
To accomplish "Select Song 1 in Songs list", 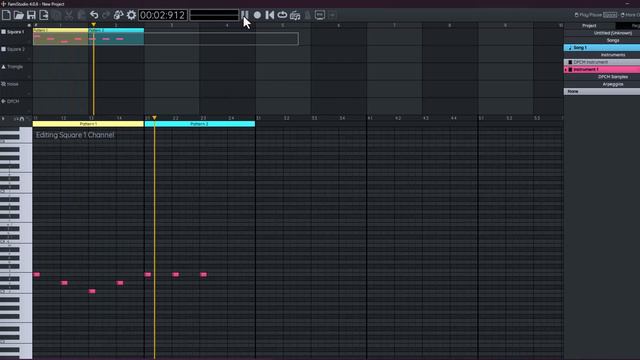I will point(602,47).
